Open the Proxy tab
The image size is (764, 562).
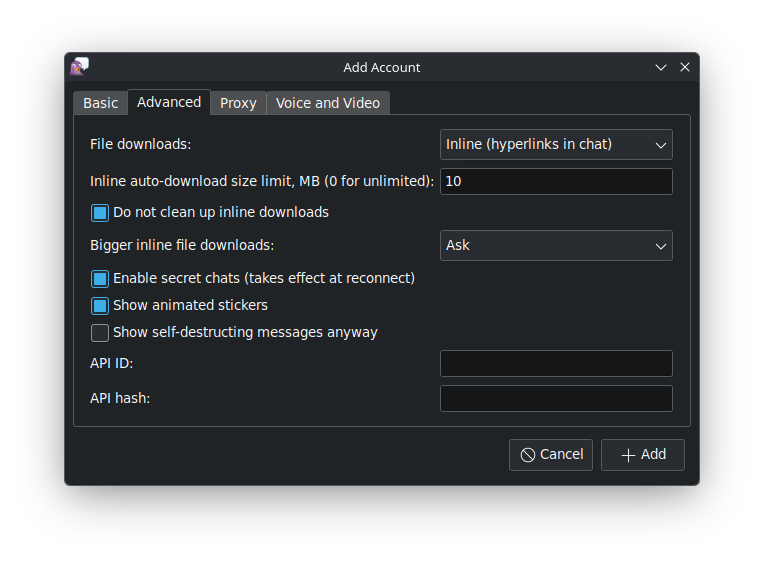[238, 103]
